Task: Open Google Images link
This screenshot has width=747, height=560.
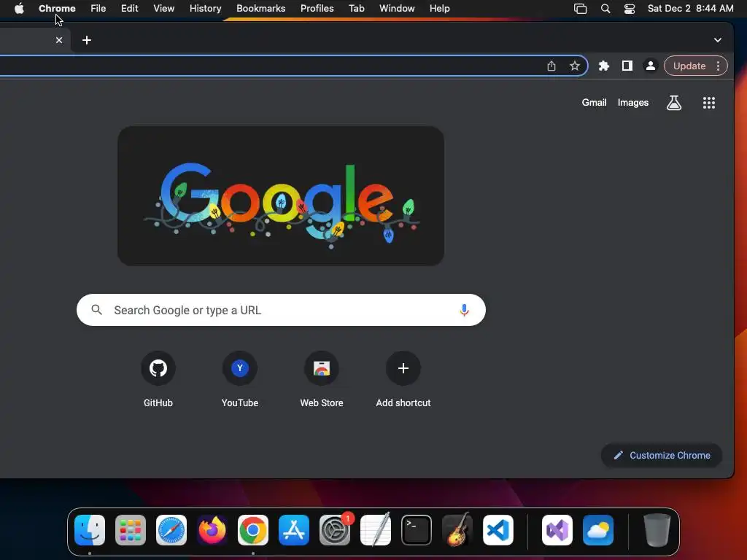Action: click(x=632, y=102)
